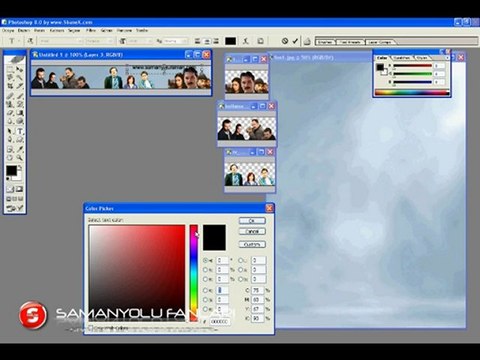Center text alignment in options bar
Screen dimensions: 480x360
(207, 41)
